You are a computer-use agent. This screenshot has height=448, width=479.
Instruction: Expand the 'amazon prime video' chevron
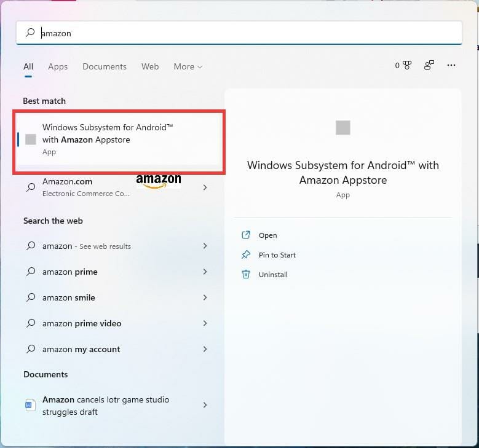click(x=205, y=323)
